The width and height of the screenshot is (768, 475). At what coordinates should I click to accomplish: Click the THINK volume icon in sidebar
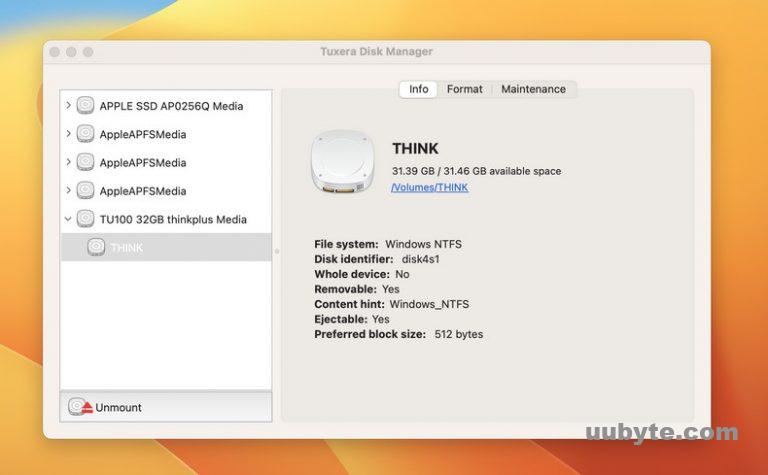point(96,247)
